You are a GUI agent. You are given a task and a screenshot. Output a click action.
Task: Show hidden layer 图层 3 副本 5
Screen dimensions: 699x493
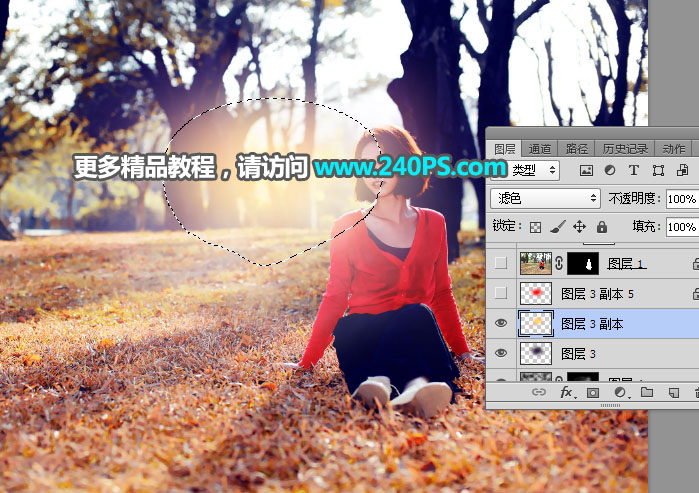pos(501,293)
